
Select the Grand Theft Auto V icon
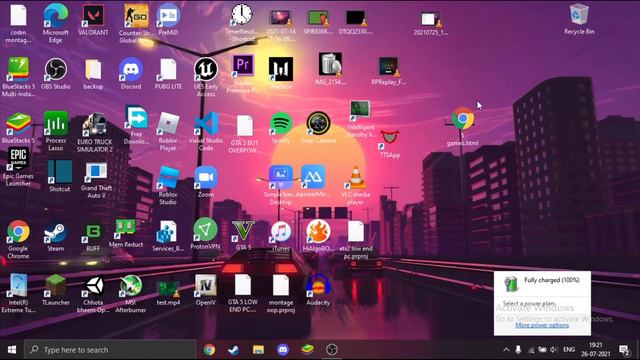click(x=96, y=172)
